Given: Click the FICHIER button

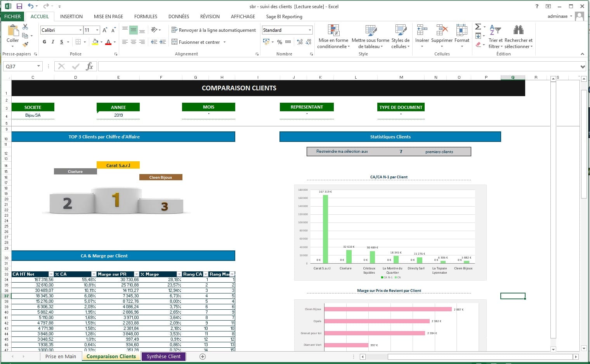Looking at the screenshot, I should click(x=12, y=17).
